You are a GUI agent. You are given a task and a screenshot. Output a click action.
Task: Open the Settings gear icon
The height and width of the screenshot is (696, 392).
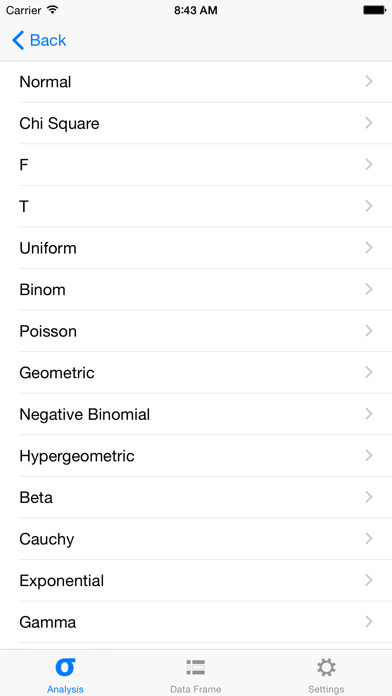(326, 667)
